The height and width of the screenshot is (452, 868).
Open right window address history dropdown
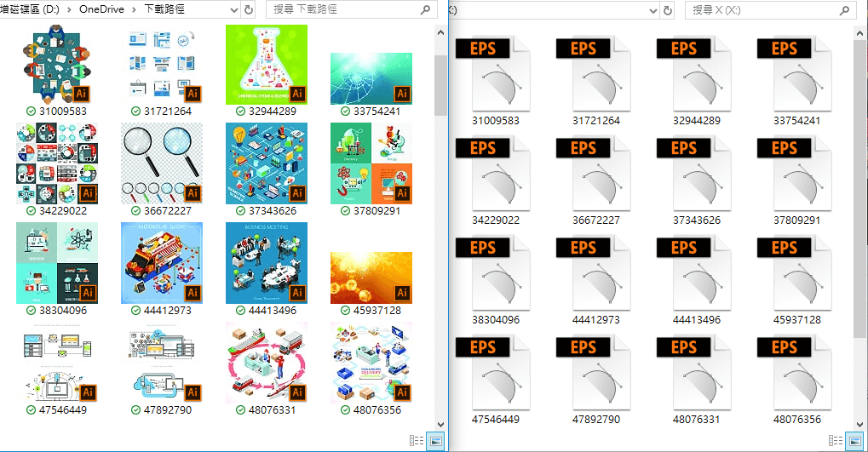(x=653, y=10)
